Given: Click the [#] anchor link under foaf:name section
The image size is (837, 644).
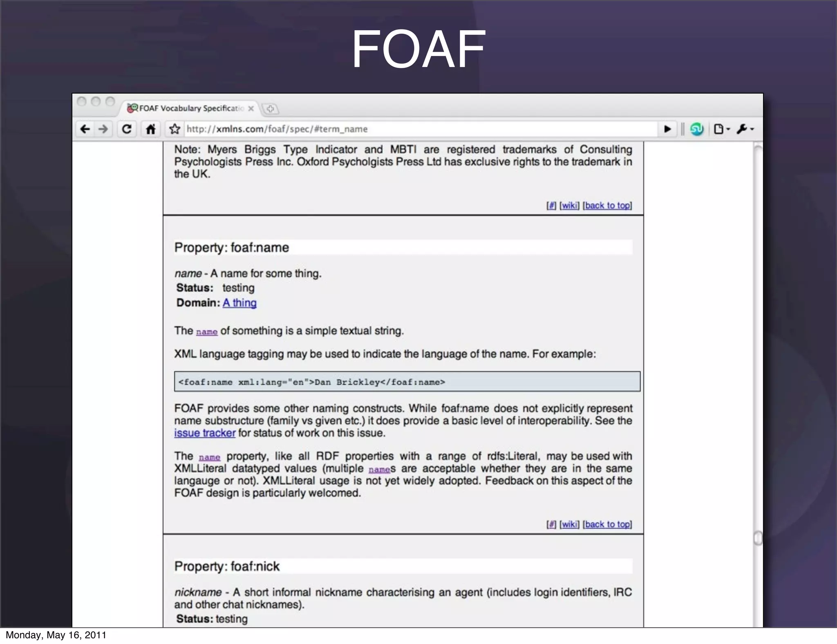Looking at the screenshot, I should click(x=551, y=524).
